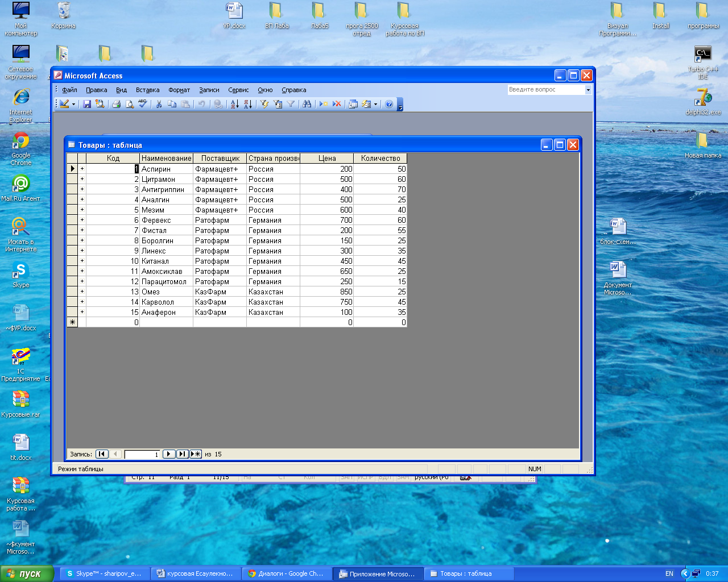Expand the plus sign on Анаферон row
The height and width of the screenshot is (582, 728).
pyautogui.click(x=82, y=312)
